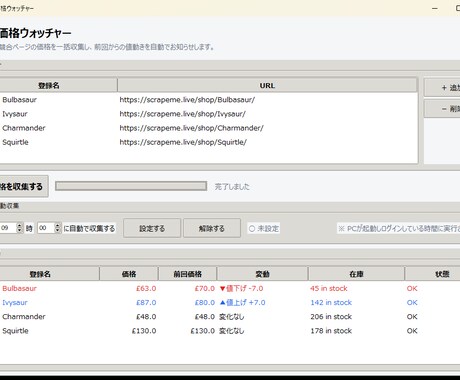Viewport: 460px width, 380px height.
Task: Click the scrapeme.live/shop/Charmander/ URL cell
Action: pyautogui.click(x=192, y=128)
